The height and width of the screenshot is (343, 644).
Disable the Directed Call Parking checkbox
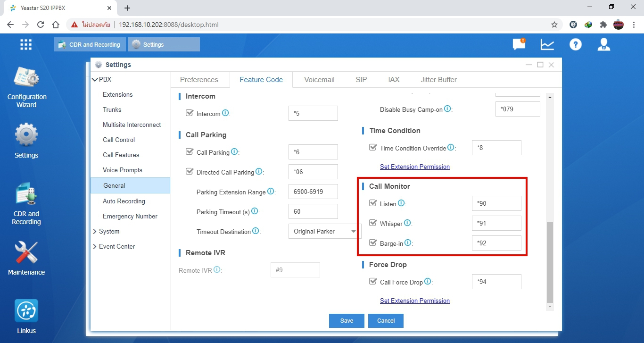coord(190,172)
